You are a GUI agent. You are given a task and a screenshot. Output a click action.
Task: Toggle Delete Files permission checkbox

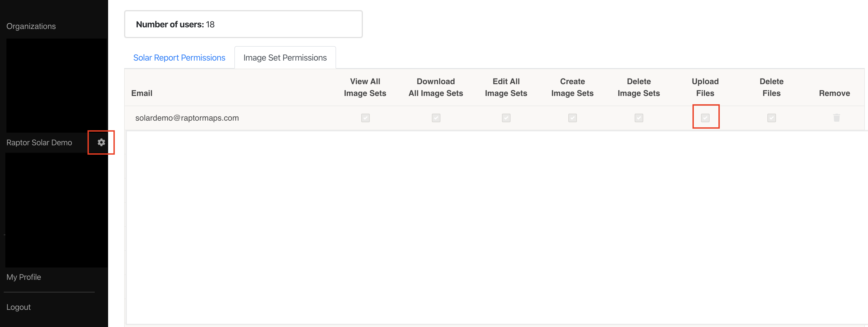pyautogui.click(x=771, y=118)
